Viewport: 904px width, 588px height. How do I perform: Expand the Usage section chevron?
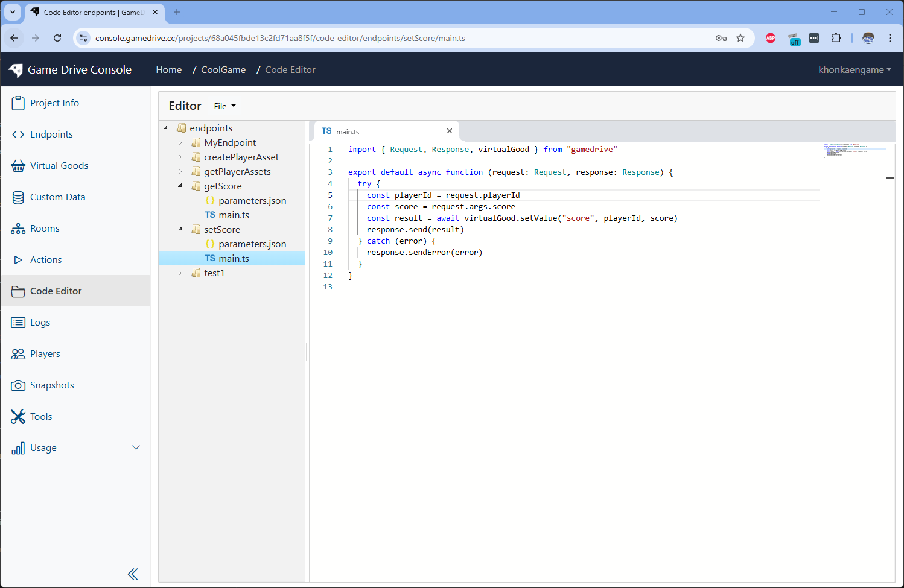click(136, 447)
